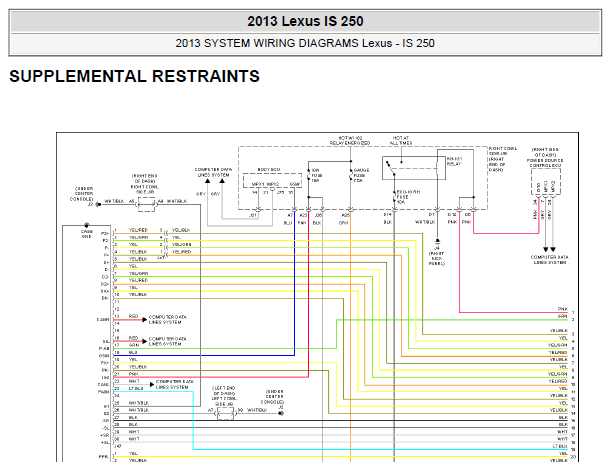This screenshot has width=606, height=462.
Task: Click the A7 BLU connector label
Action: [x=289, y=219]
